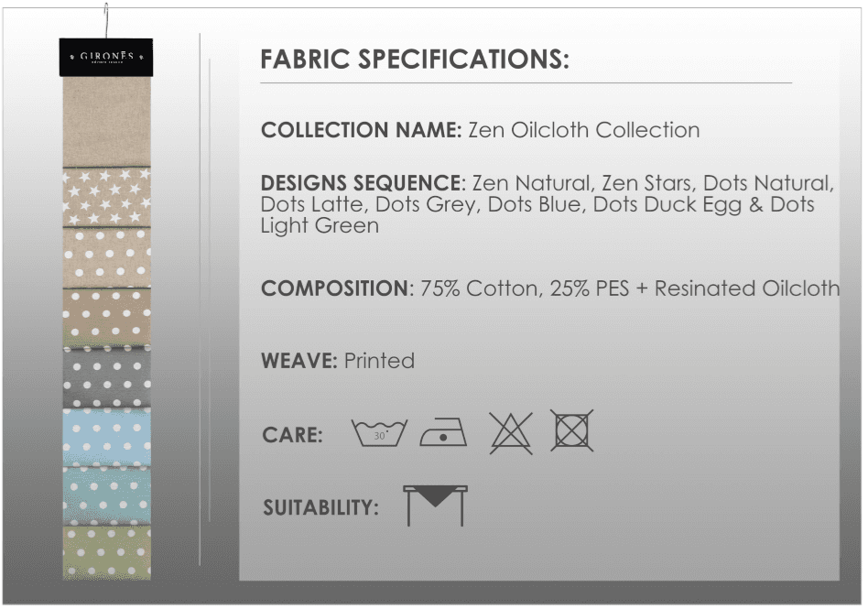Select the Zen Natural plain beige swatch
Image resolution: width=868 pixels, height=609 pixels.
pos(106,121)
